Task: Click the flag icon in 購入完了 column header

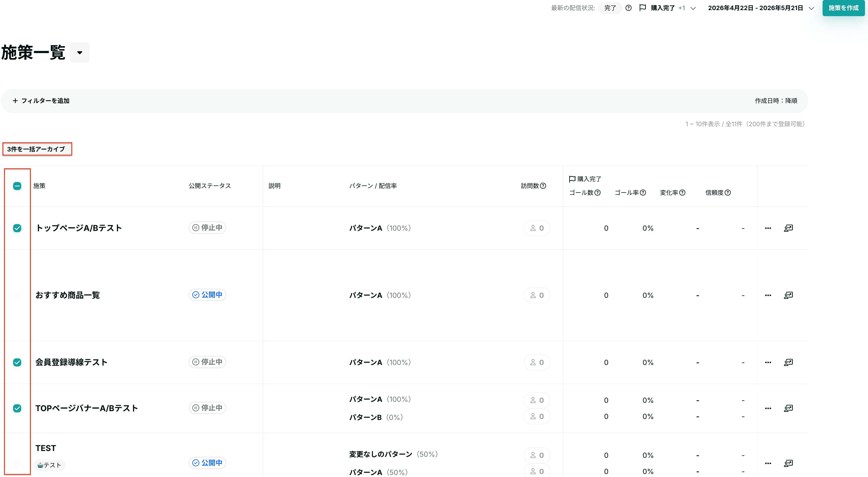Action: click(572, 179)
